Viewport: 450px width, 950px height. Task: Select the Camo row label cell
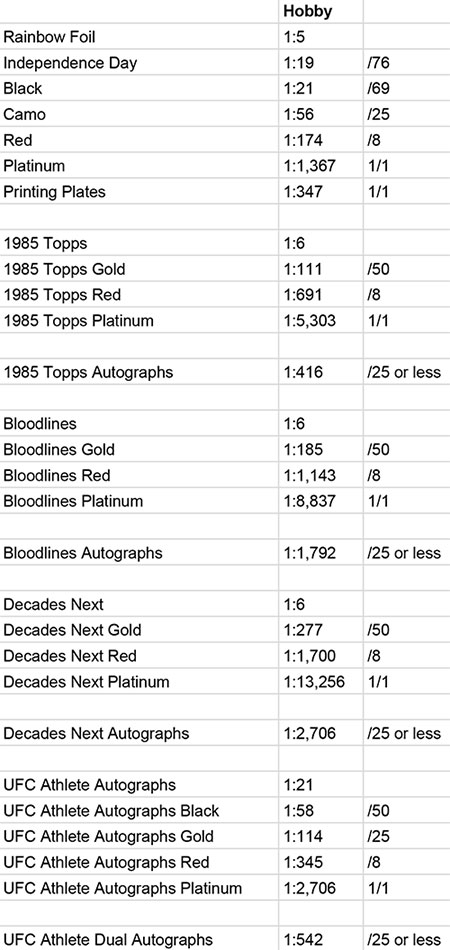[139, 114]
